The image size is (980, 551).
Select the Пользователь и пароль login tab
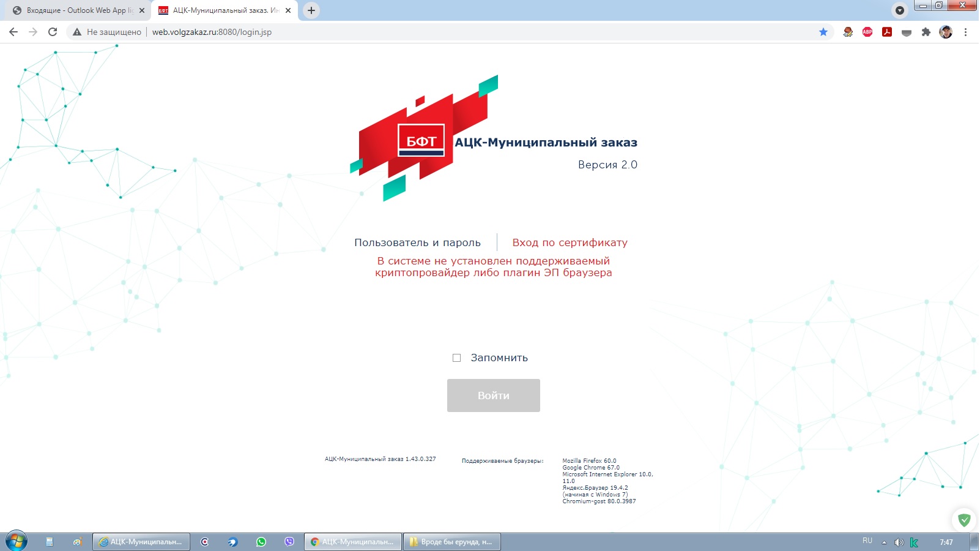pyautogui.click(x=417, y=242)
